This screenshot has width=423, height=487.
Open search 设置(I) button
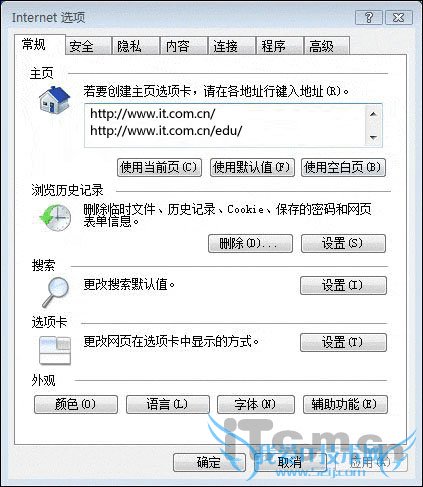click(x=343, y=285)
